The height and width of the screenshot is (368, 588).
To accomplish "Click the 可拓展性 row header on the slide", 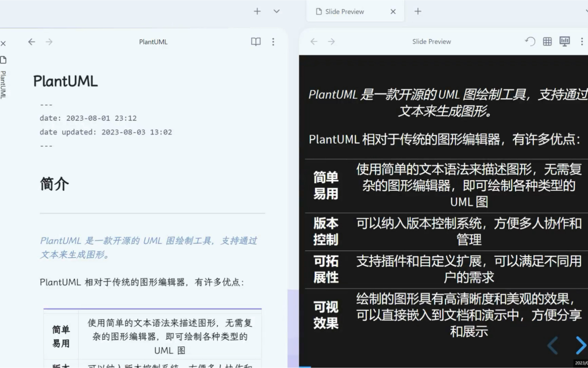I will 326,269.
